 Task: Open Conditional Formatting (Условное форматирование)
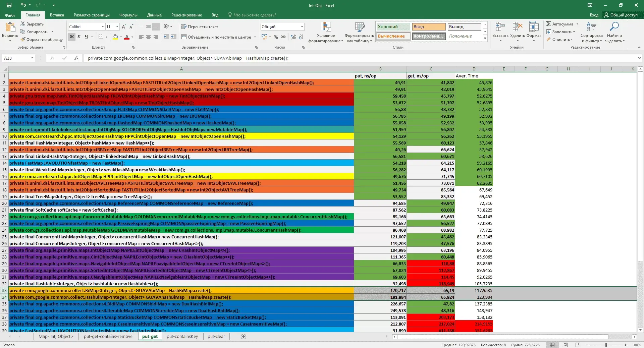[x=326, y=32]
